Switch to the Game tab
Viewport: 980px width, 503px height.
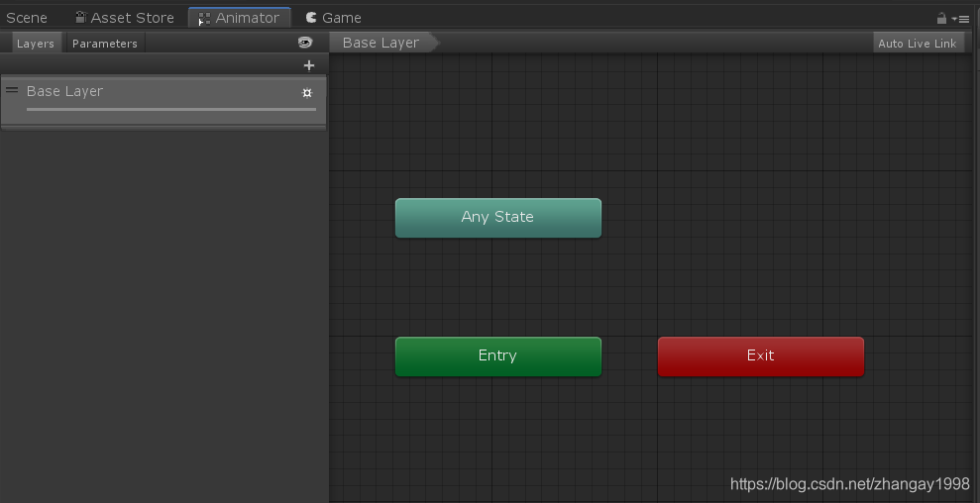(x=333, y=18)
